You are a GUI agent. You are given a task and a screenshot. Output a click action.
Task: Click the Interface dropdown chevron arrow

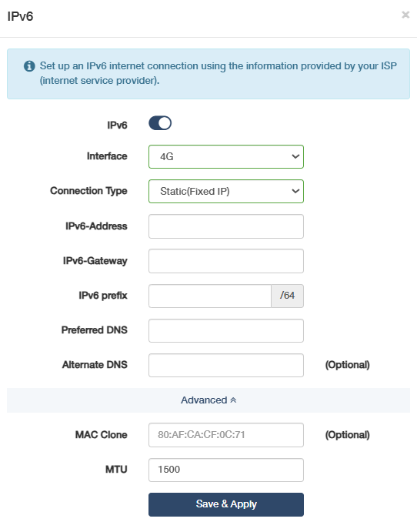[295, 156]
